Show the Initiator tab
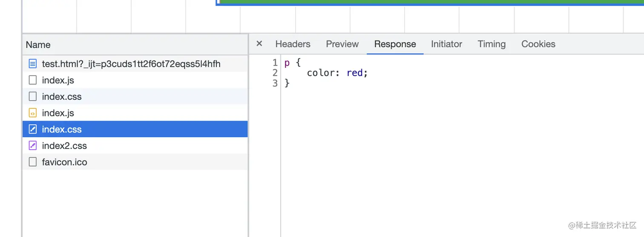Image resolution: width=644 pixels, height=237 pixels. point(446,44)
